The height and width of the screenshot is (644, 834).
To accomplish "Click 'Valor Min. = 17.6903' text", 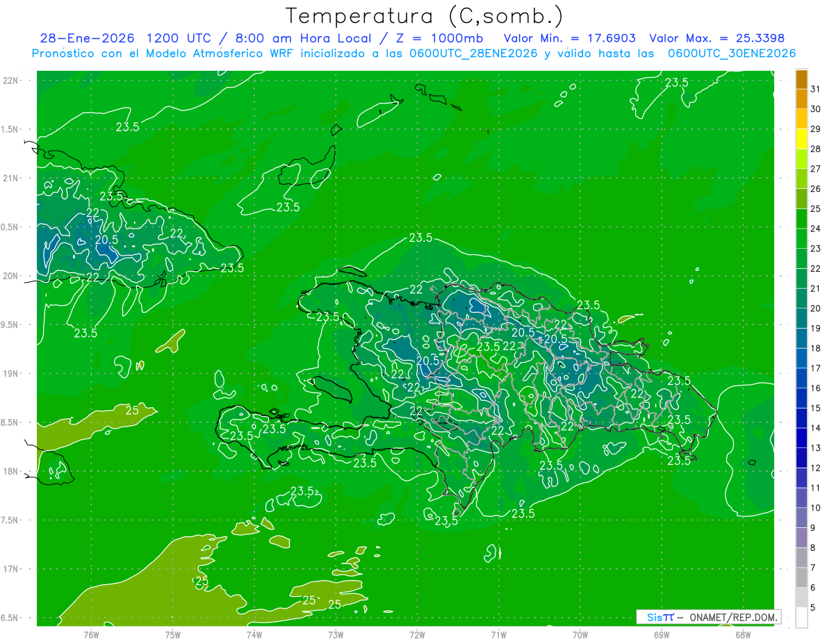I will [569, 38].
